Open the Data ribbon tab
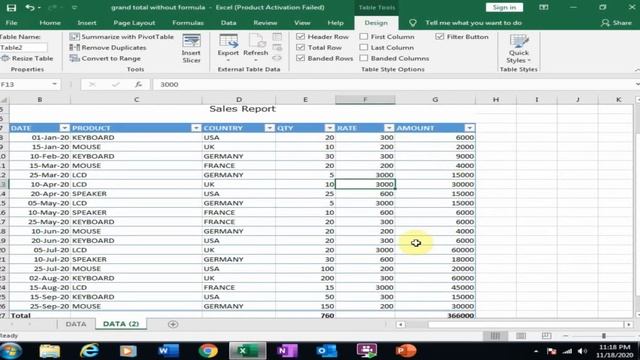The image size is (640, 360). point(229,23)
